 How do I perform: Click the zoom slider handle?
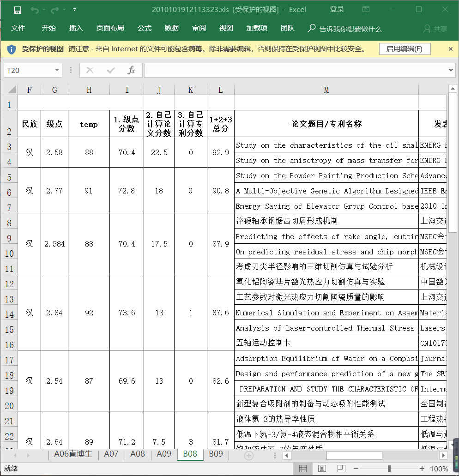[389, 469]
